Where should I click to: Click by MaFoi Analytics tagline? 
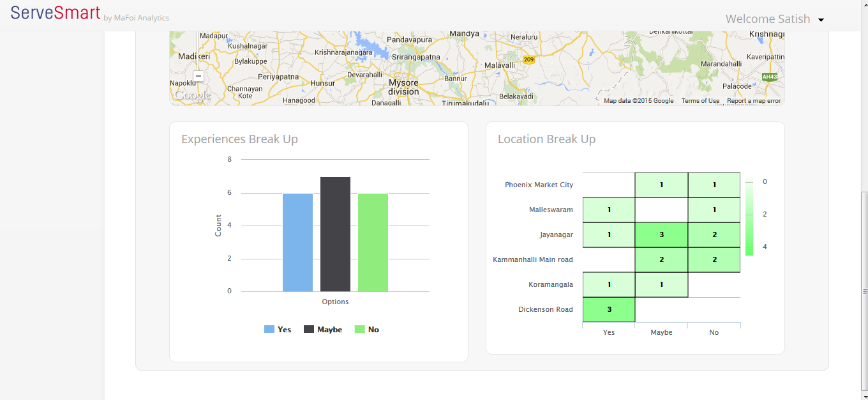click(x=136, y=18)
